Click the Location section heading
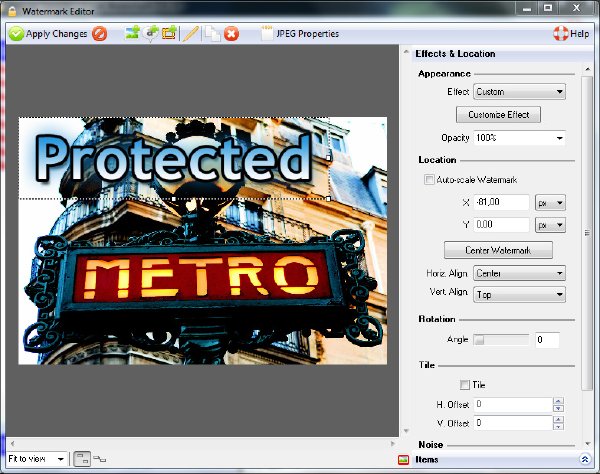Viewport: 600px width, 474px height. click(437, 160)
